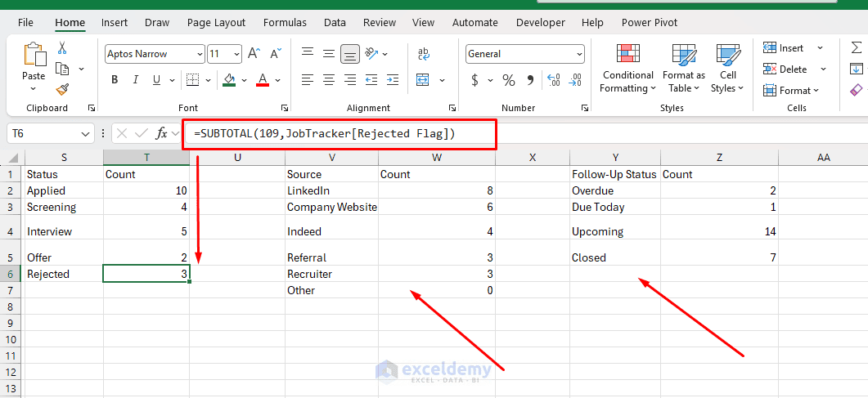
Task: Set Middle Align for cell text
Action: (x=329, y=54)
